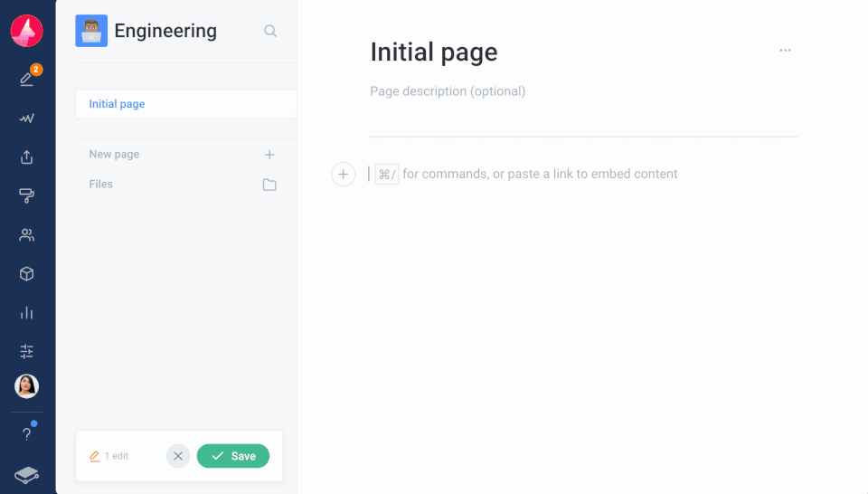The image size is (868, 494).
Task: Open the bar chart analytics icon
Action: pos(27,313)
